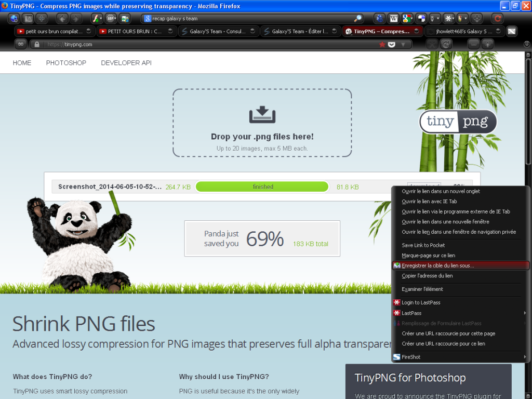Choose 'Ouvrir le lien dans un nouvel onglet'
The height and width of the screenshot is (399, 532).
(x=460, y=191)
